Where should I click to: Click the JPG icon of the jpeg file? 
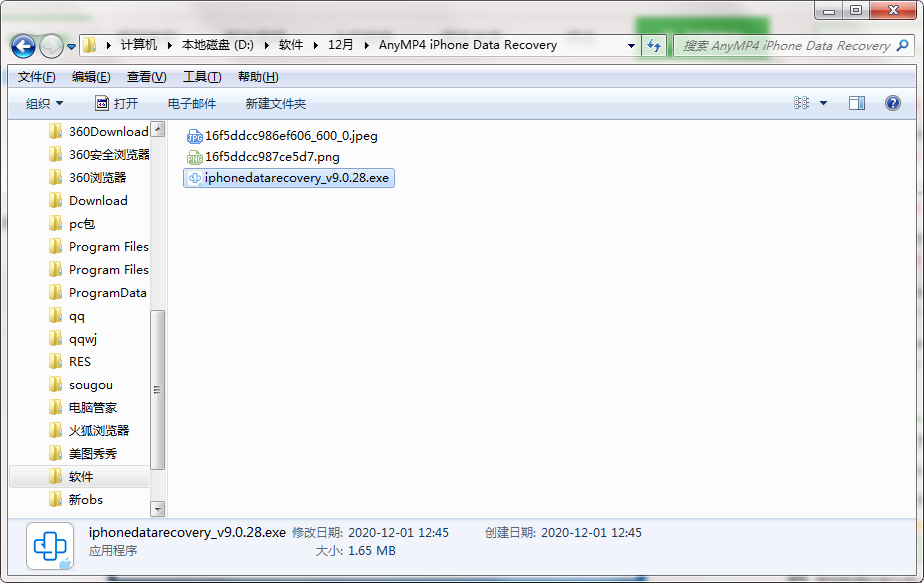coord(194,136)
